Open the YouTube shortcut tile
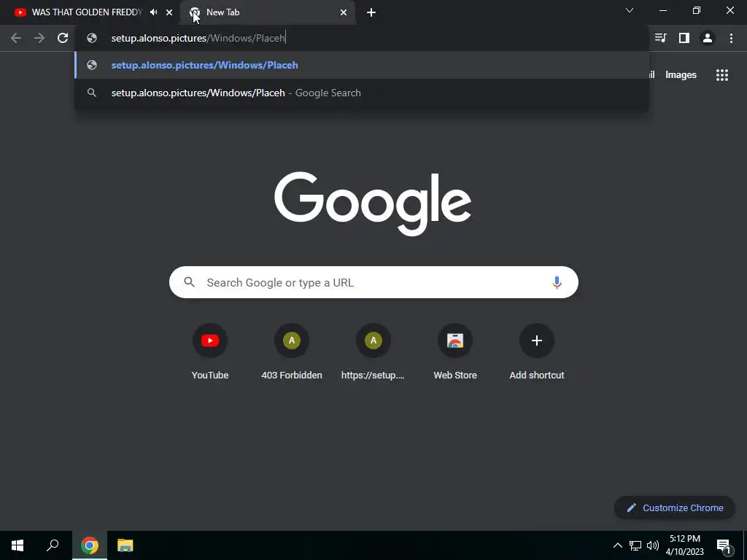Screen dimensions: 747x560 click(210, 352)
